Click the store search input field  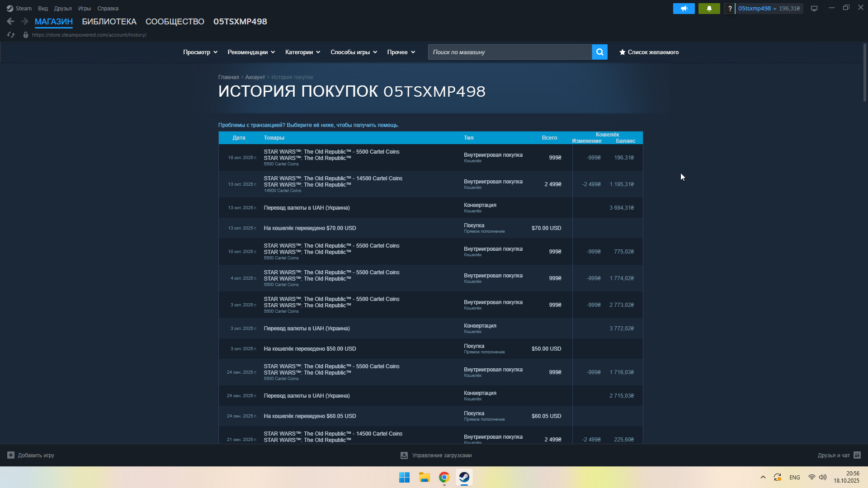pyautogui.click(x=509, y=52)
